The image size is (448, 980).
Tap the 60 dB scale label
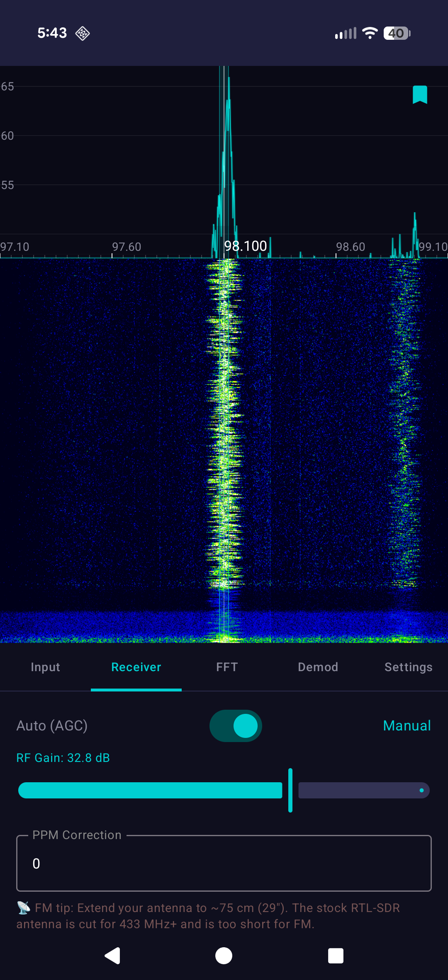click(7, 136)
